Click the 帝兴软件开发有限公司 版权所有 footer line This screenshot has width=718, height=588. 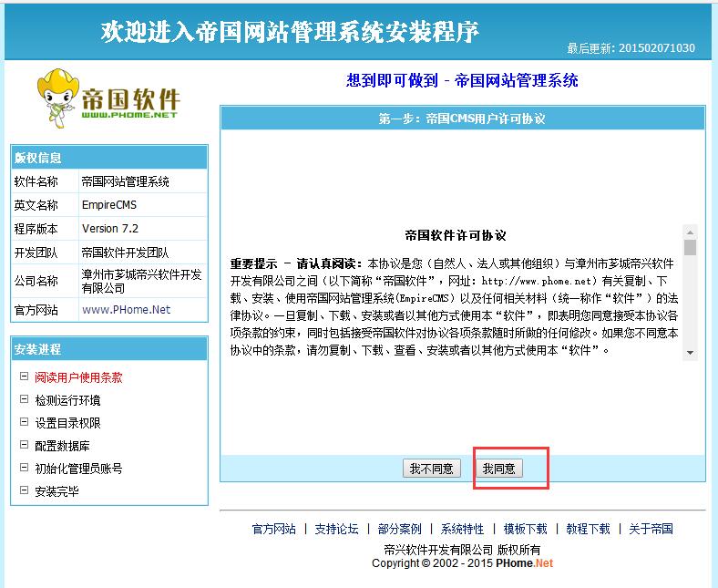(x=462, y=550)
